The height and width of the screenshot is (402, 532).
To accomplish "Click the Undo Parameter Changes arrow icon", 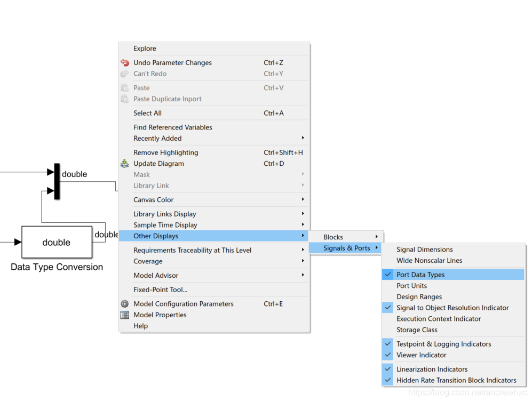I will tap(125, 63).
